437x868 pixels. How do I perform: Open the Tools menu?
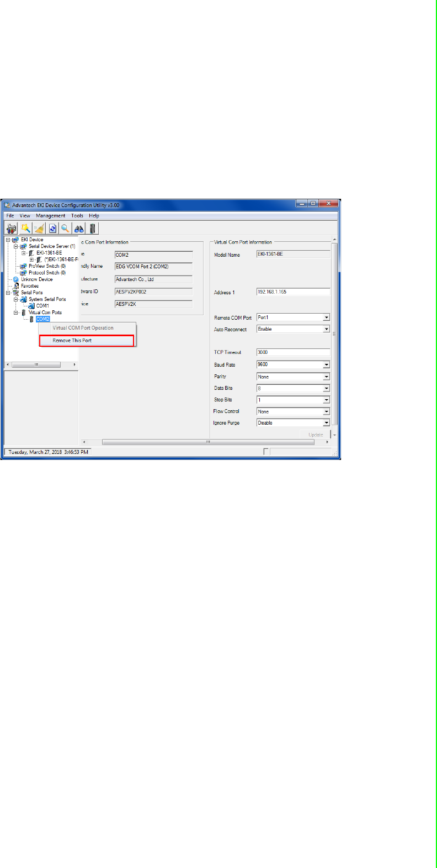(77, 216)
